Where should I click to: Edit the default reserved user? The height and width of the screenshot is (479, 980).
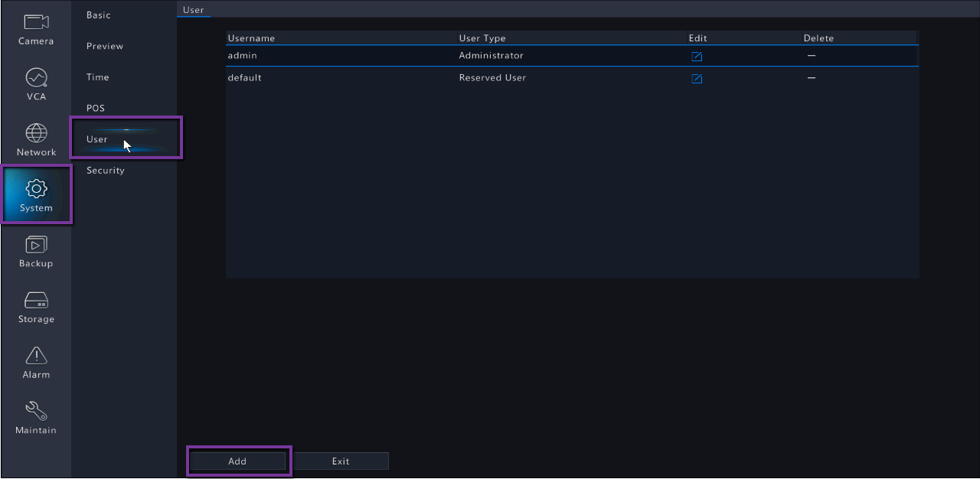click(697, 78)
